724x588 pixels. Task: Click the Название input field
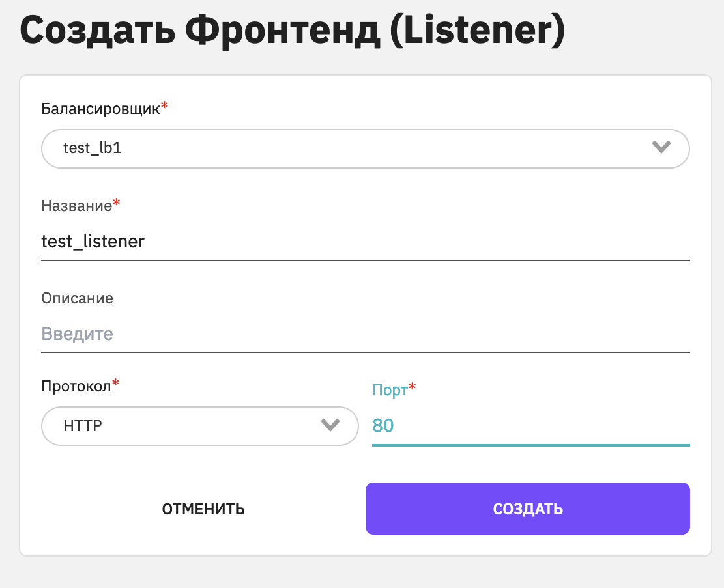pos(365,242)
